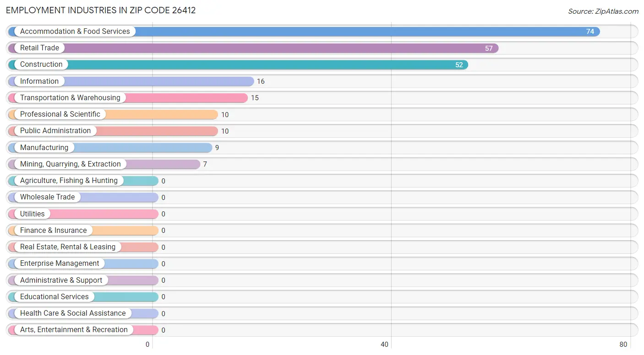The image size is (644, 355).
Task: Click the Accommodation & Food Services label
Action: (x=75, y=31)
